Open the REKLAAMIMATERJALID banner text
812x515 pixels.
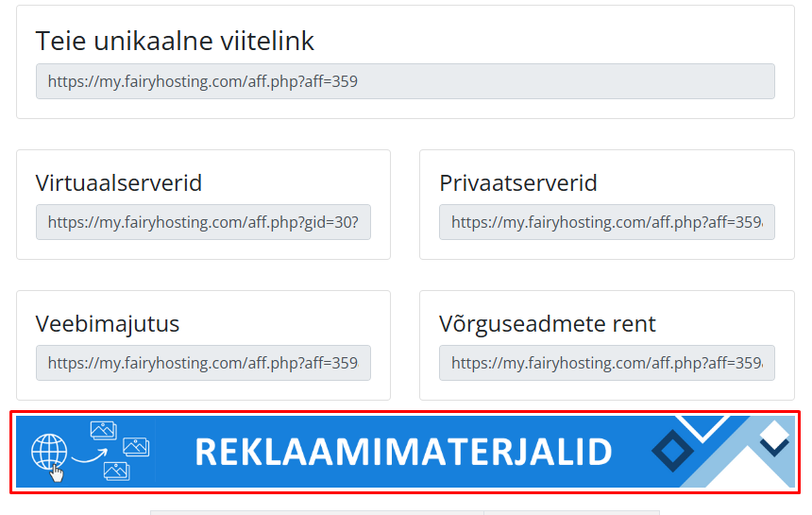pyautogui.click(x=403, y=453)
